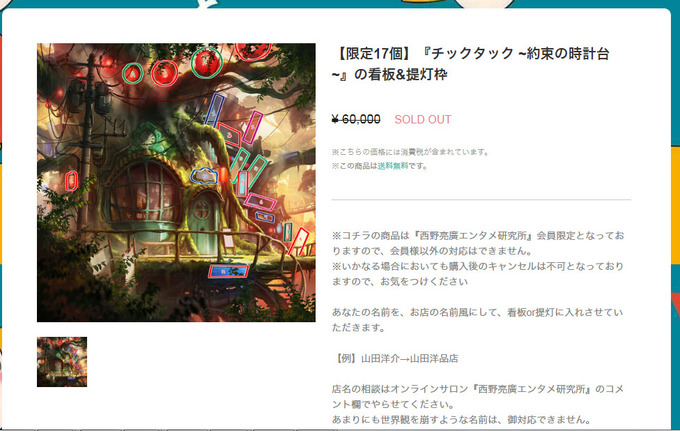Click the SOLD OUT label
Screen dimensions: 680x431
tap(423, 120)
